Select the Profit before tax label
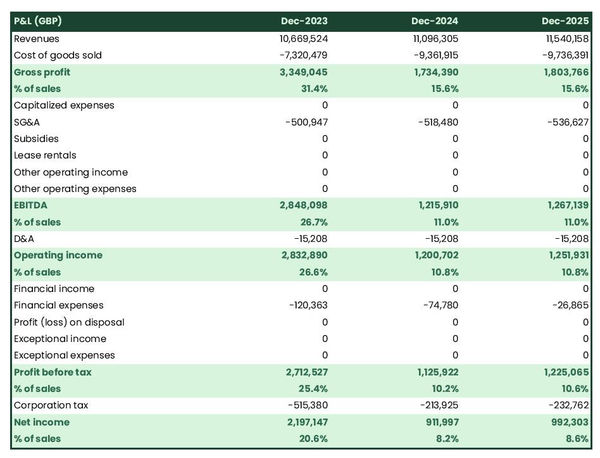Image resolution: width=600 pixels, height=458 pixels. coord(55,372)
